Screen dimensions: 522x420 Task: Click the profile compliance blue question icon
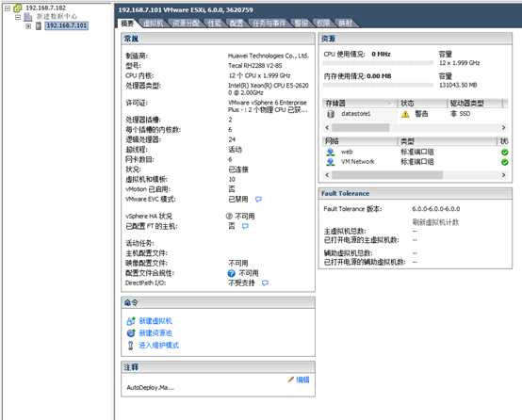[x=232, y=273]
